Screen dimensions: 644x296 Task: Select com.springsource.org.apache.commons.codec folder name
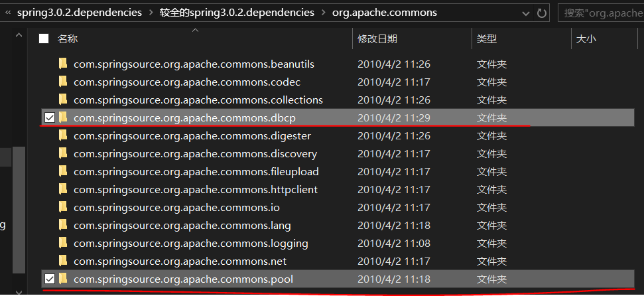pyautogui.click(x=187, y=82)
